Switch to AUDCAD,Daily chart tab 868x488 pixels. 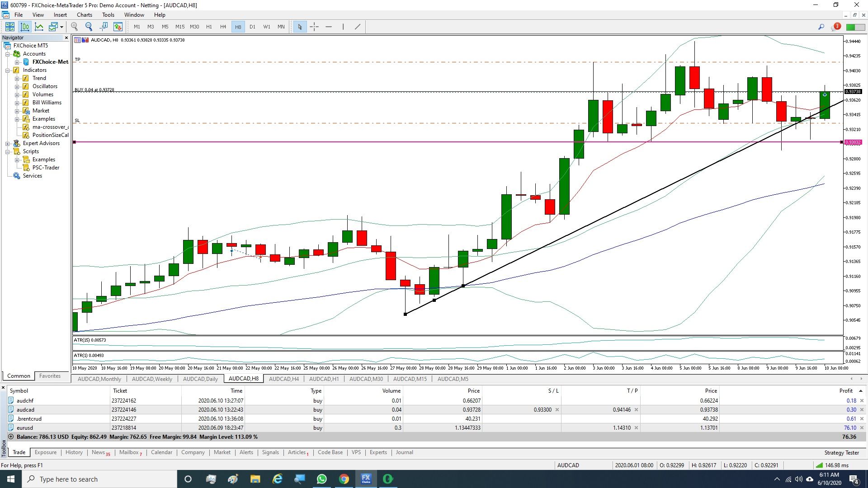point(200,379)
